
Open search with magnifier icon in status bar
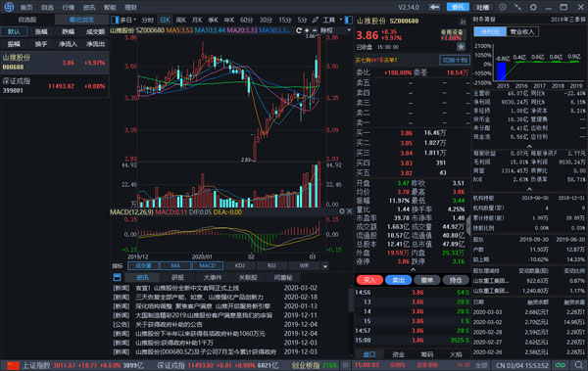[578, 365]
